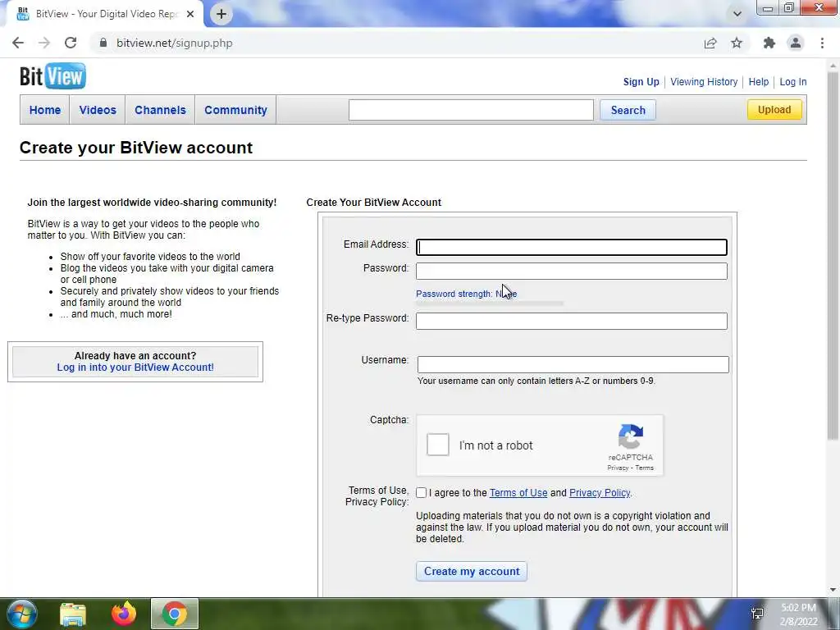Click the BitView logo
840x630 pixels.
(52, 76)
